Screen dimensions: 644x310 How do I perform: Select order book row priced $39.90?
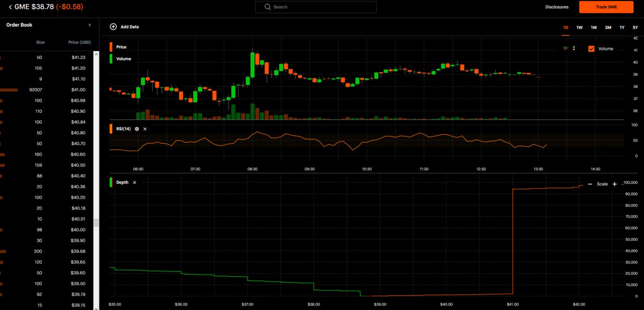coord(47,241)
